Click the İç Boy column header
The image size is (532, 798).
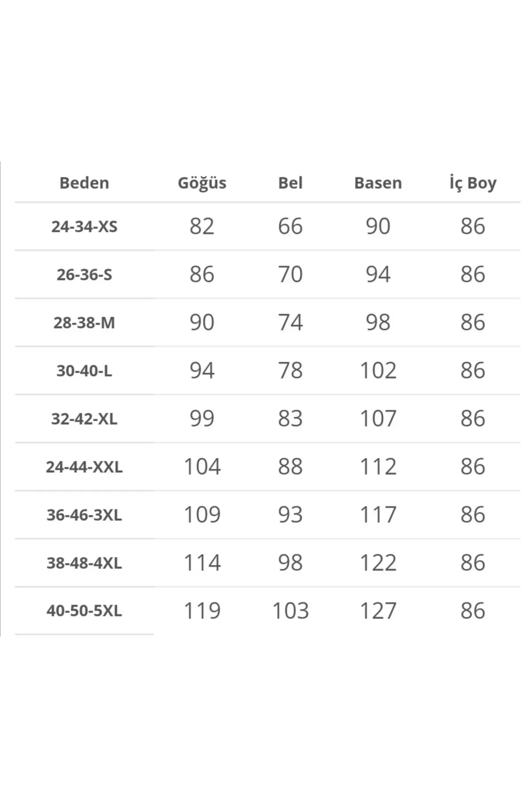coord(473,183)
